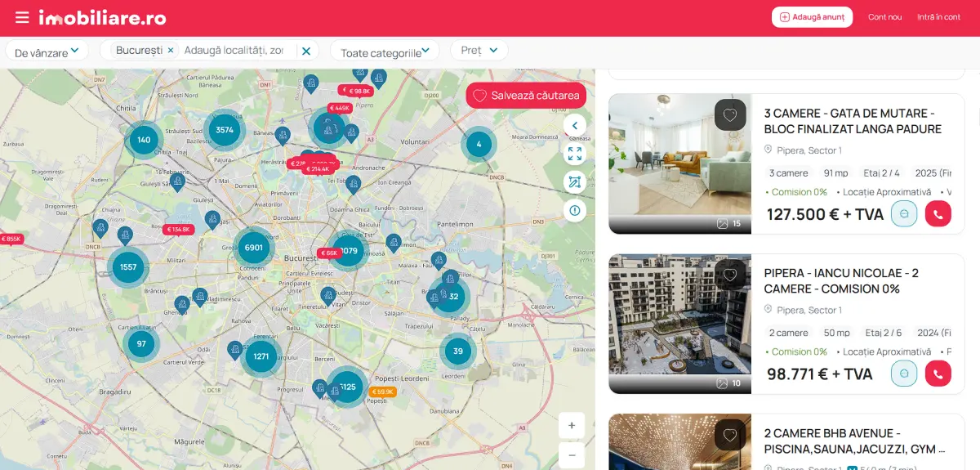Open the hamburger main menu
The height and width of the screenshot is (470, 980).
pyautogui.click(x=22, y=17)
